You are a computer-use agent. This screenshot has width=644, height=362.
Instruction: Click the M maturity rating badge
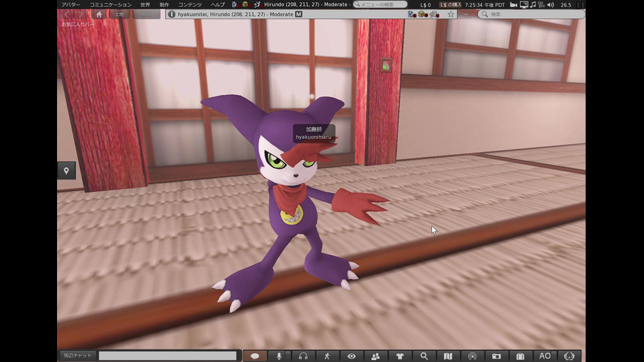299,14
